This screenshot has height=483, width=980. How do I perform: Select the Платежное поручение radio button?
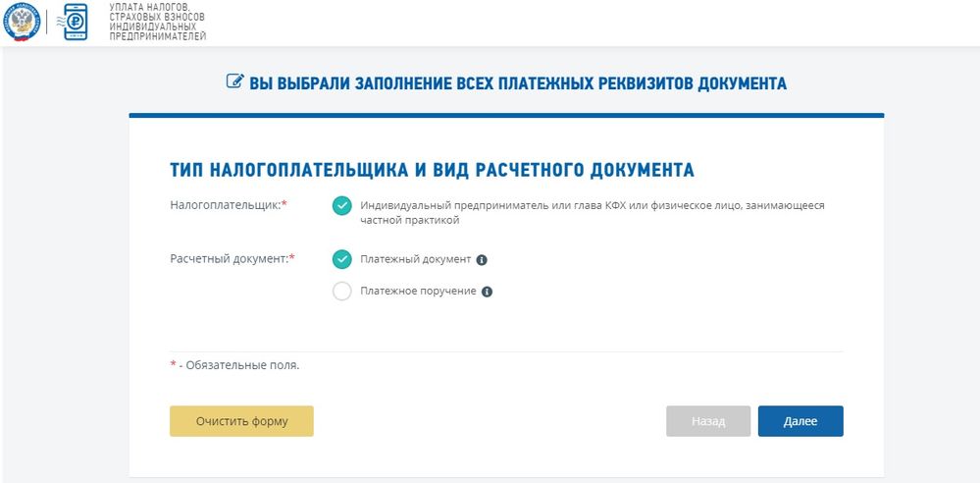click(341, 291)
